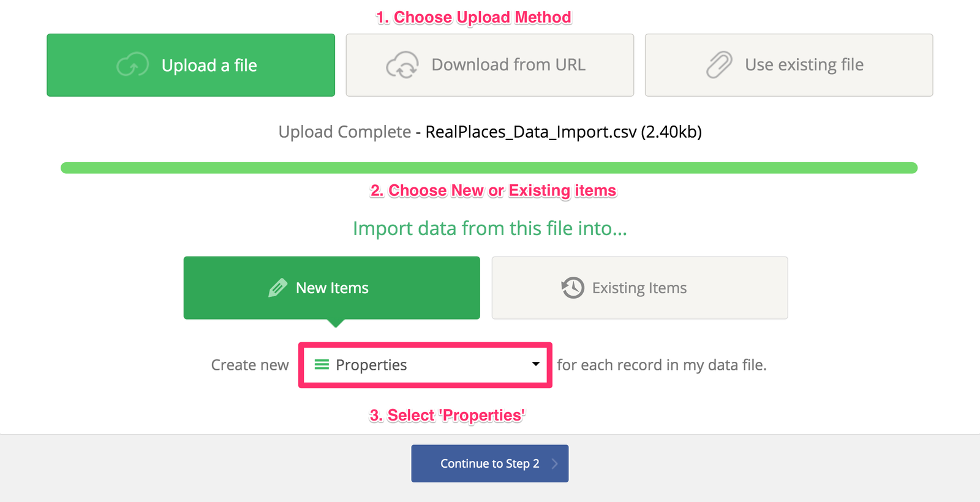The image size is (980, 502).
Task: Click the green upload progress bar
Action: (x=489, y=168)
